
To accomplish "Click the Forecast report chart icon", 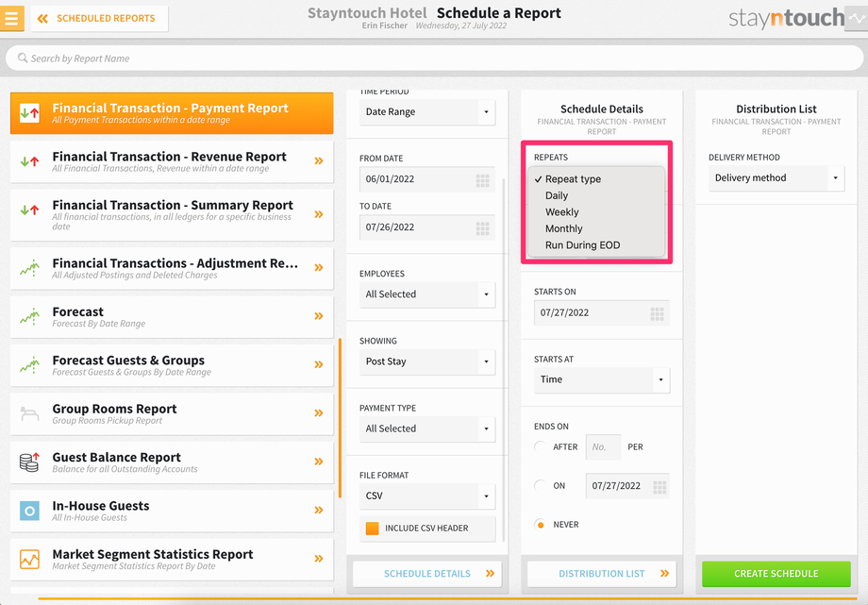I will pos(29,316).
